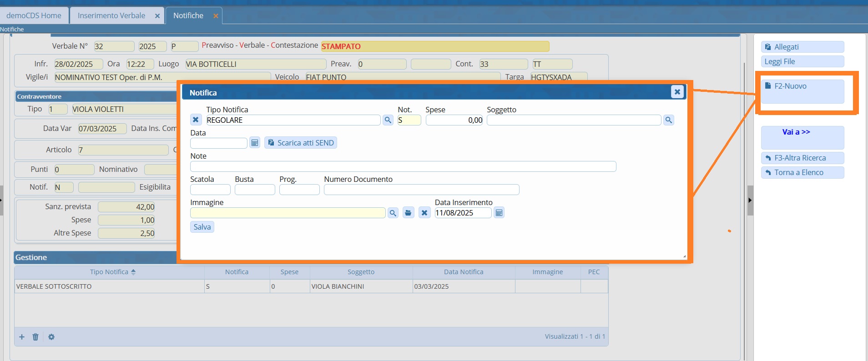The width and height of the screenshot is (868, 361).
Task: Expand the right side panel arrow
Action: click(750, 200)
